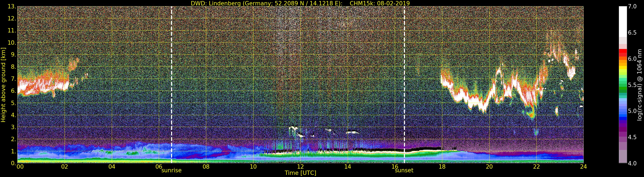Click the time axis tick label '08'

tap(206, 167)
